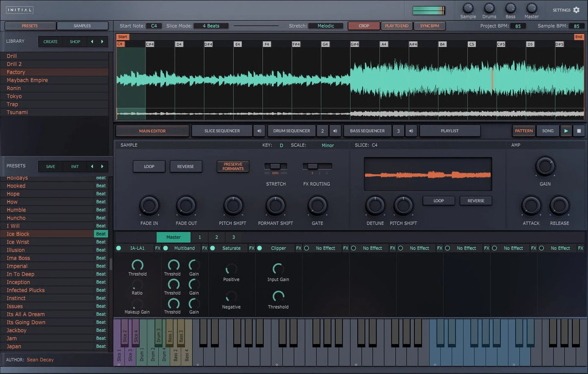The height and width of the screenshot is (374, 588).
Task: Click the Stretch percentage slider
Action: click(275, 166)
